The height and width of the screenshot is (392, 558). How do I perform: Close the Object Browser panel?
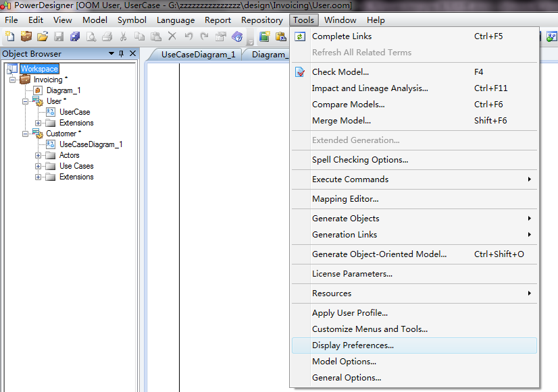pos(132,53)
